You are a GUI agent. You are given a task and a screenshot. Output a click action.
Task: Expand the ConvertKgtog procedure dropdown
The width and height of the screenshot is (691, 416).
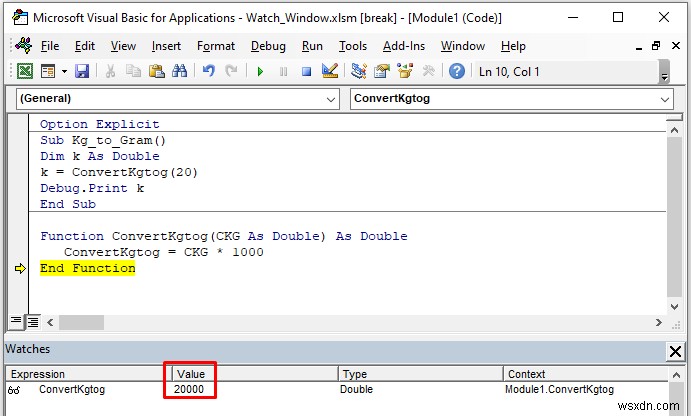point(665,99)
